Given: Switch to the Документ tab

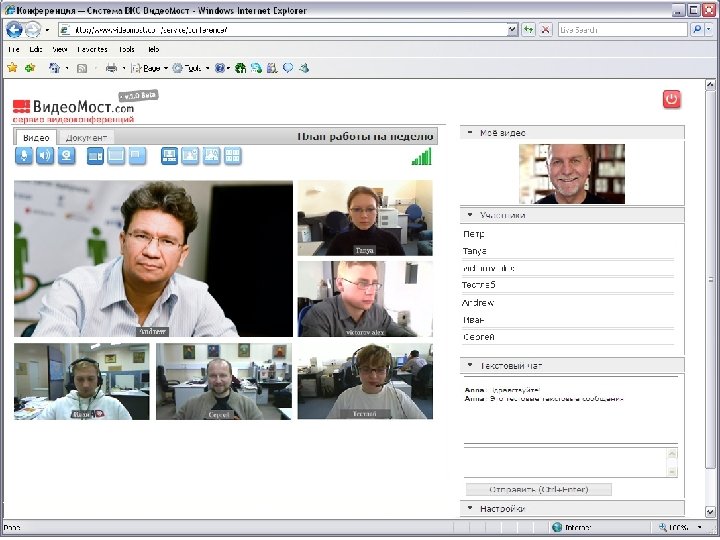Looking at the screenshot, I should [x=86, y=138].
